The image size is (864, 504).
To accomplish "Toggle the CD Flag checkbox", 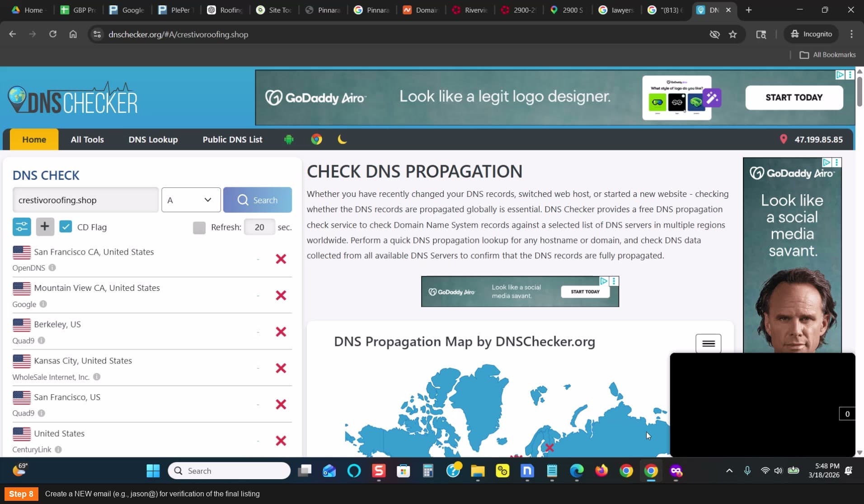I will click(x=66, y=227).
